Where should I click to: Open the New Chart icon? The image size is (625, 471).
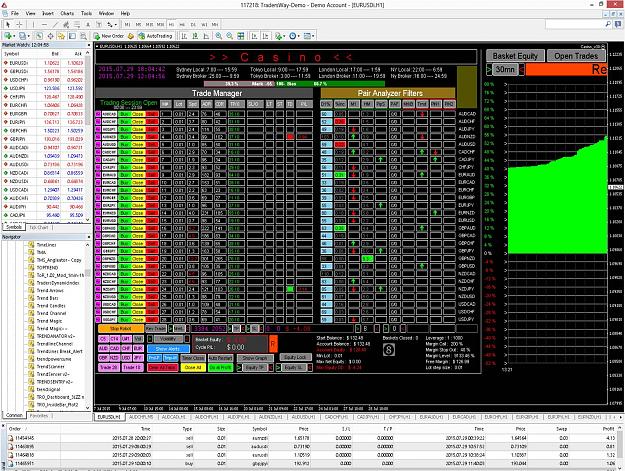pyautogui.click(x=8, y=36)
